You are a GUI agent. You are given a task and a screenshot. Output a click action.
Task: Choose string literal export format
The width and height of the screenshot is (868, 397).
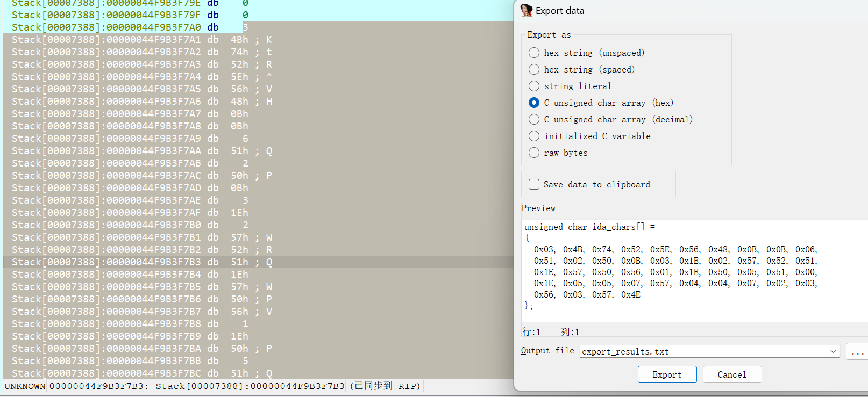[x=534, y=86]
